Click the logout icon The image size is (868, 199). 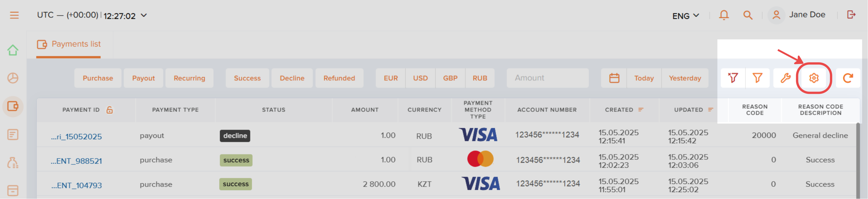(851, 14)
